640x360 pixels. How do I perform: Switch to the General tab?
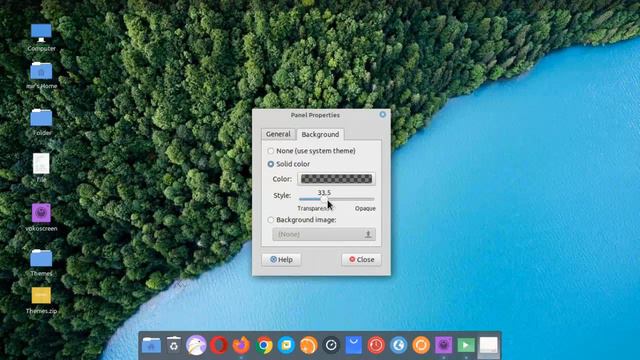pos(278,134)
